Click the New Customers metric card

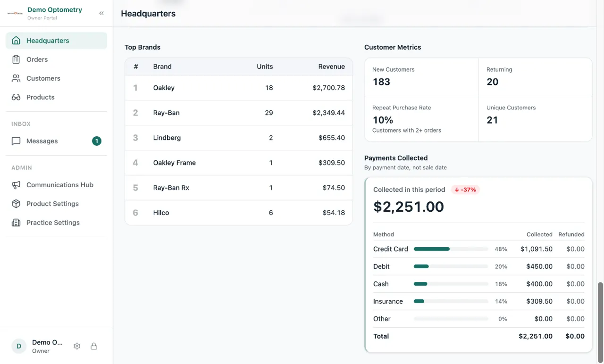click(421, 77)
